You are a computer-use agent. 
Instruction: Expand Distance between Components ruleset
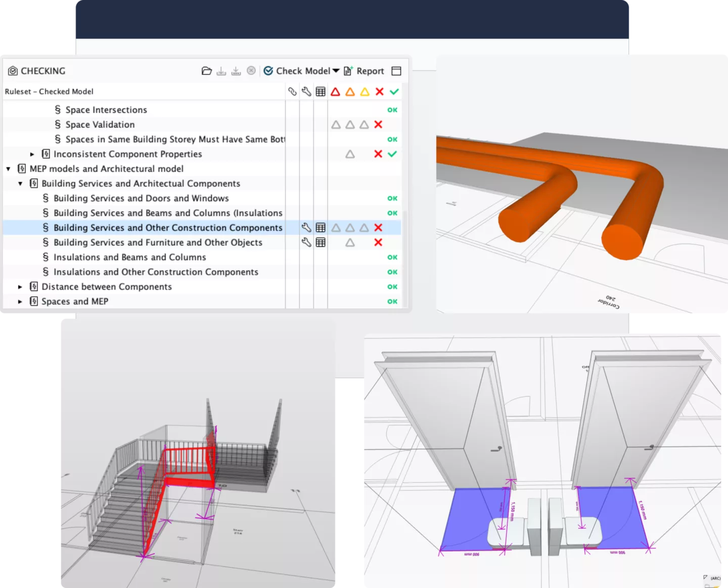[20, 286]
